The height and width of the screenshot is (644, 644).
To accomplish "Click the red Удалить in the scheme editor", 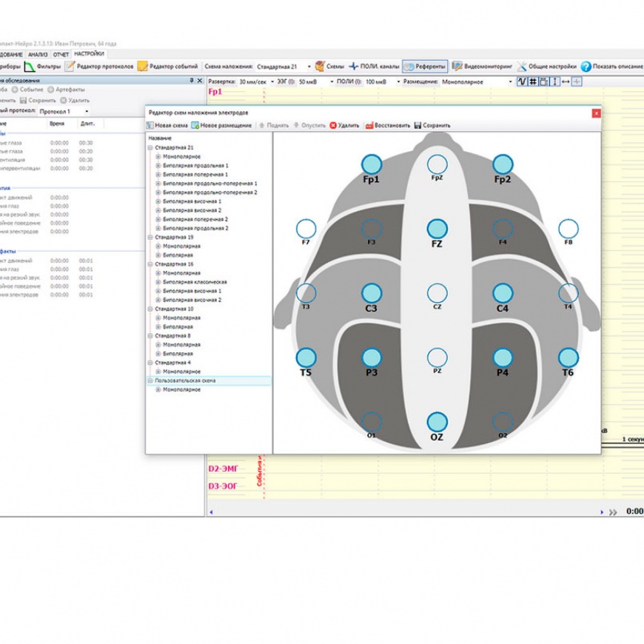I will click(344, 125).
